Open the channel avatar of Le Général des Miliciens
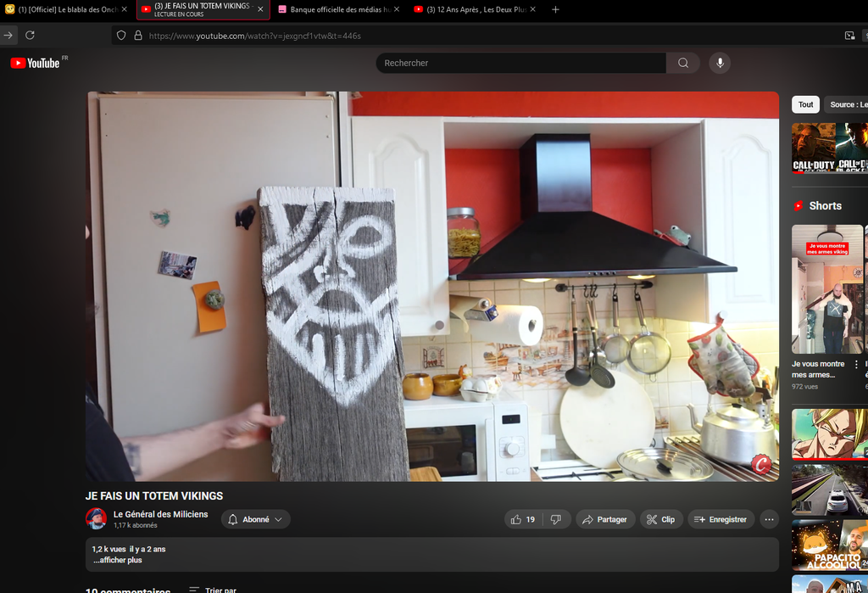The height and width of the screenshot is (593, 868). [x=97, y=519]
